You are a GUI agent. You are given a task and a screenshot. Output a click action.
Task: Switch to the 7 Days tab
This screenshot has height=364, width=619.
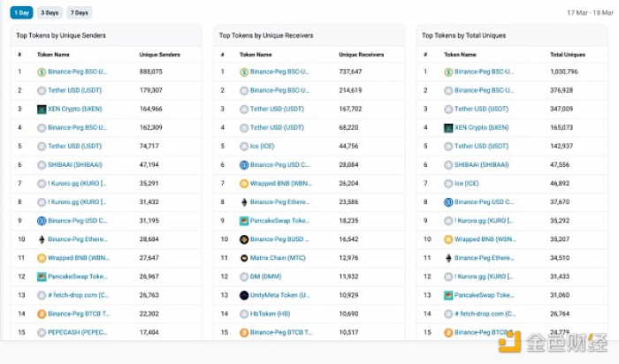(79, 12)
